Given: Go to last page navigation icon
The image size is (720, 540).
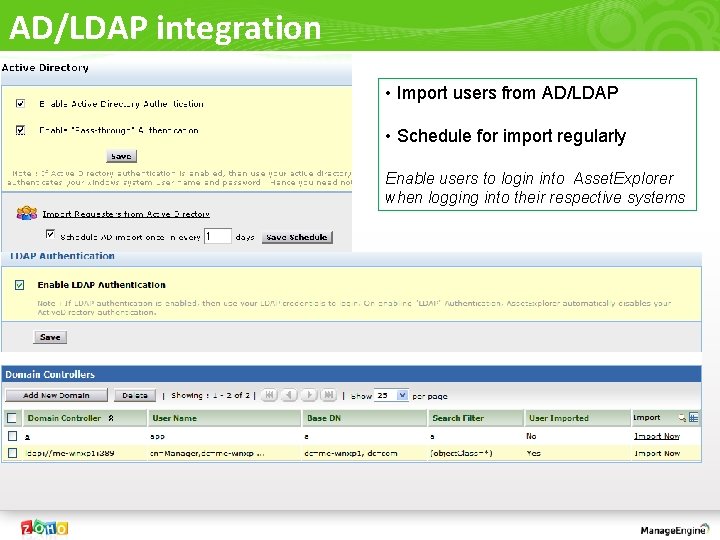Looking at the screenshot, I should [328, 395].
